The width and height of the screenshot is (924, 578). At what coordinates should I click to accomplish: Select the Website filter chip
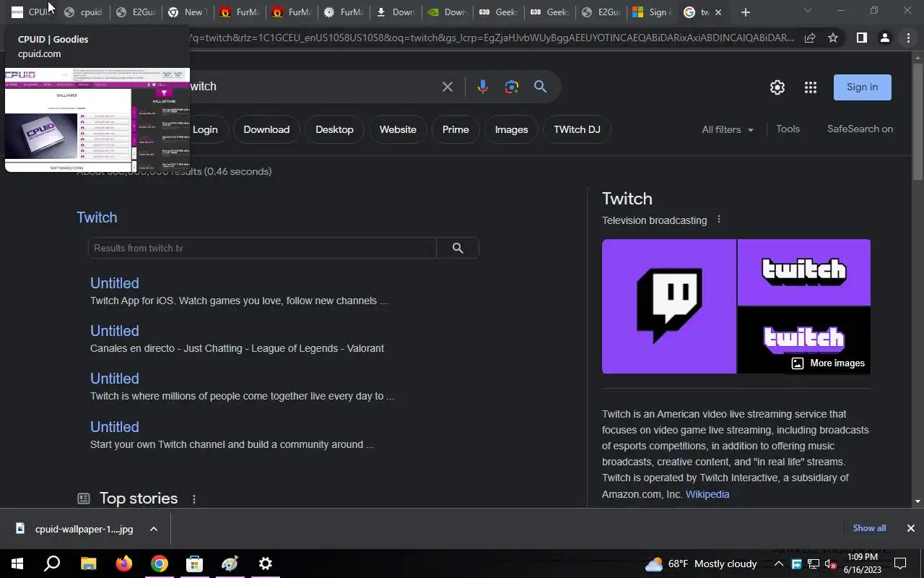point(398,129)
